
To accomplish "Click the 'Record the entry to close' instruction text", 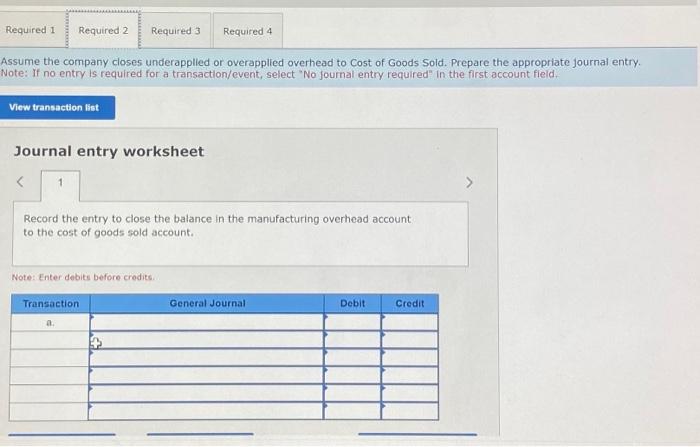I will click(x=217, y=226).
